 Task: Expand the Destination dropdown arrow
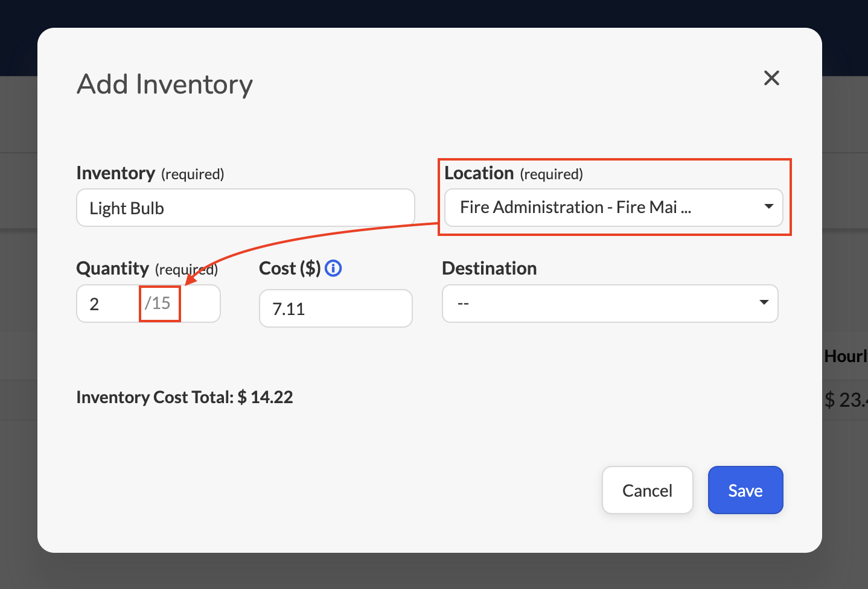coord(764,302)
